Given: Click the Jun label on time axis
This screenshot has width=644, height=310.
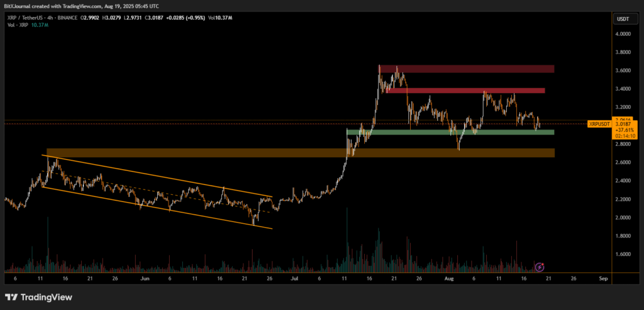Looking at the screenshot, I should 145,277.
